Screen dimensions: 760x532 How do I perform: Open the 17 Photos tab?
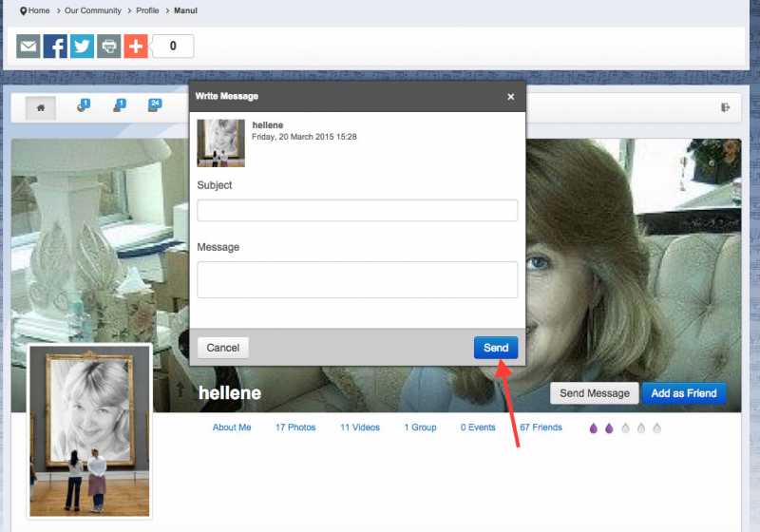(x=295, y=427)
